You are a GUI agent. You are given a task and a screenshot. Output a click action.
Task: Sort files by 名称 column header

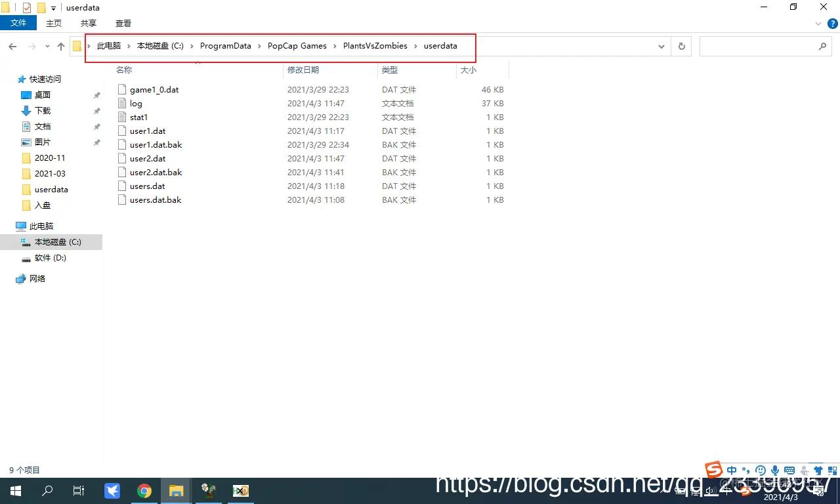pyautogui.click(x=124, y=70)
